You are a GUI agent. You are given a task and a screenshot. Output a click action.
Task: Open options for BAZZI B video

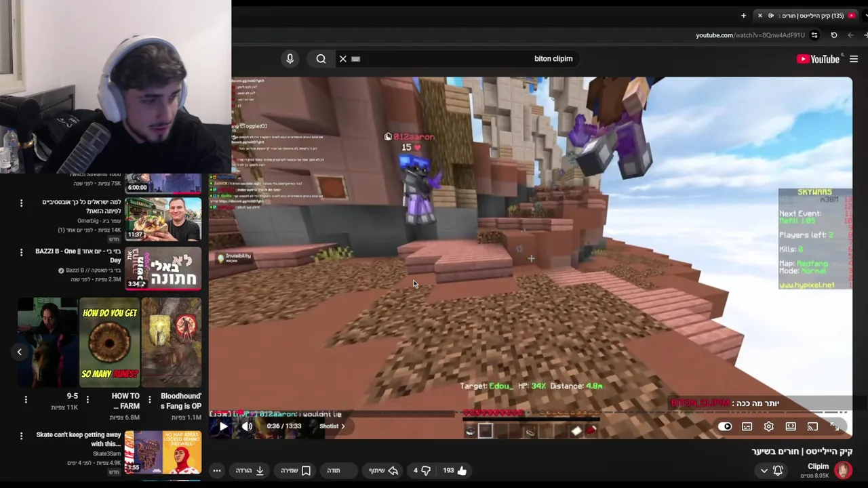[x=21, y=252]
